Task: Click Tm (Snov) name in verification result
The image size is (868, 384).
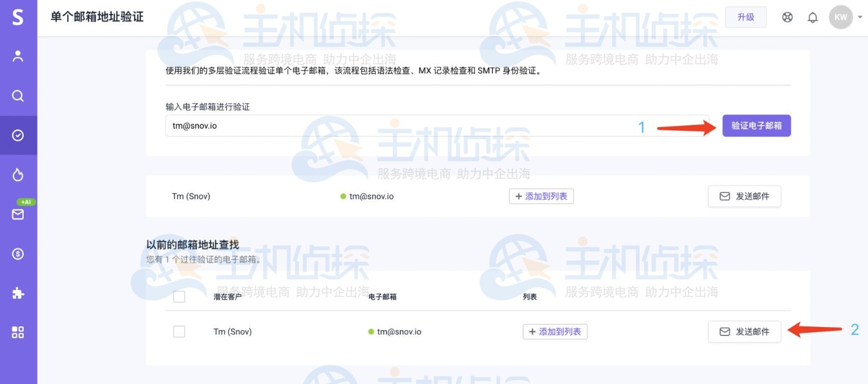Action: (x=191, y=196)
